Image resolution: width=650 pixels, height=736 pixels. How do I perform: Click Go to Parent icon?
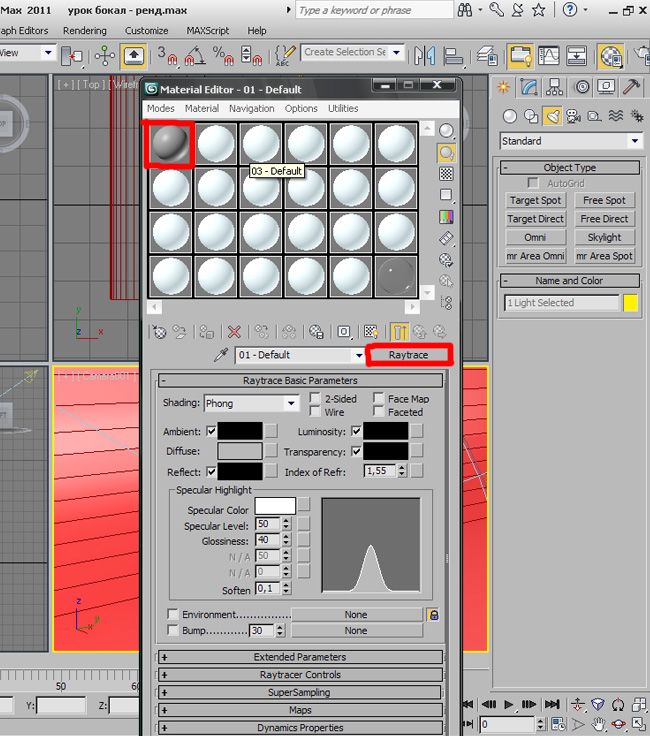(x=420, y=332)
